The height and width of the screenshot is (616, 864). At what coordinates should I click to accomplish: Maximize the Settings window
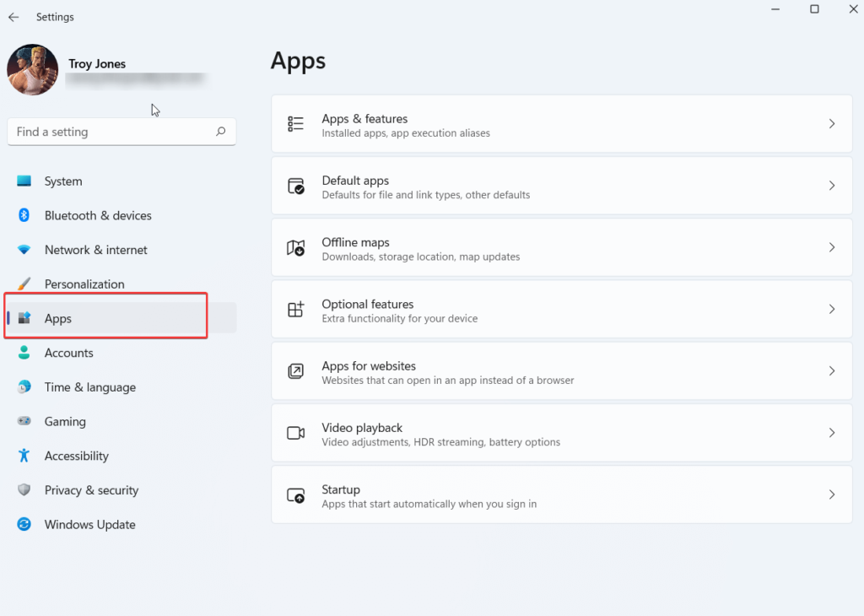(x=814, y=9)
